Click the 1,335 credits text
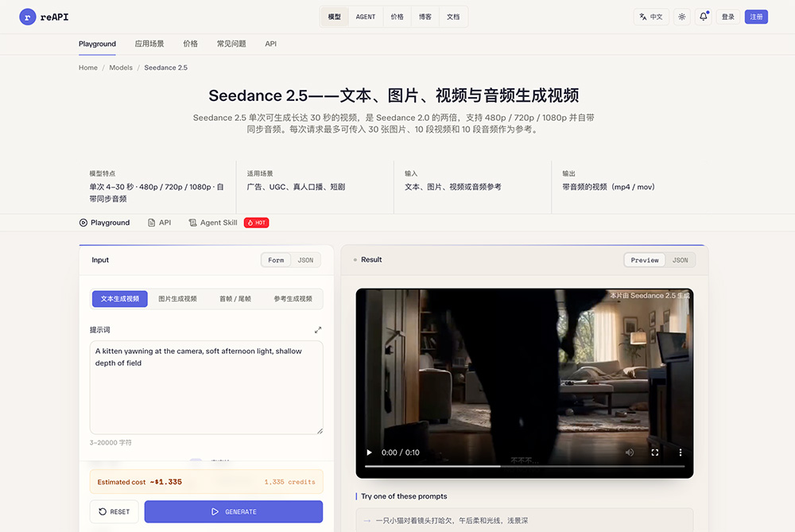 tap(289, 482)
